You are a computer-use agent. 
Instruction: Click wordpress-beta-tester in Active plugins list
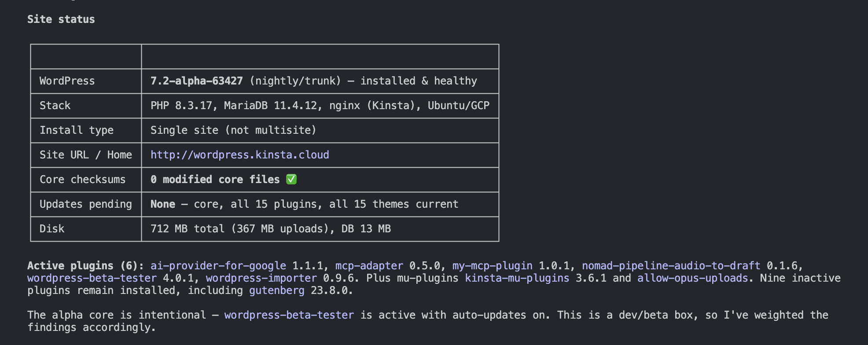[x=92, y=278]
